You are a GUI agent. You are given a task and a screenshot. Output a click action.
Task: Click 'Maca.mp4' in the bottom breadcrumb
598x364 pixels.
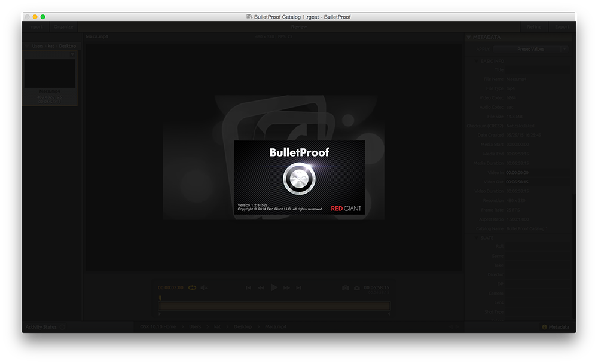(x=276, y=327)
